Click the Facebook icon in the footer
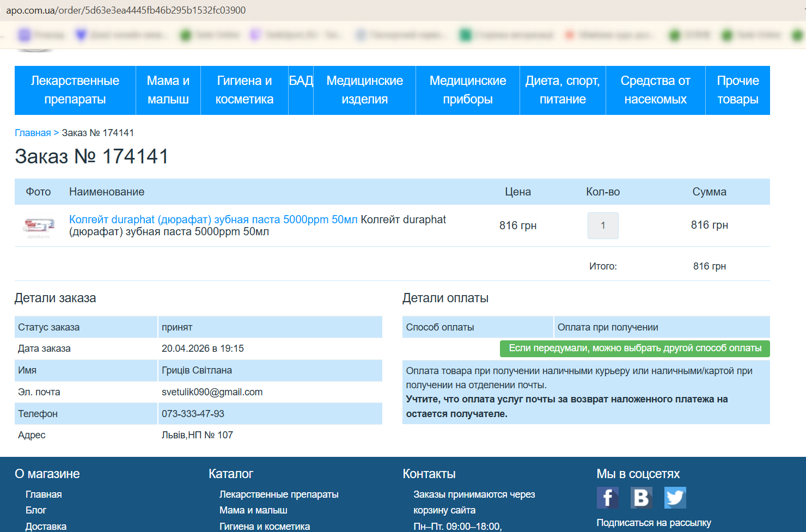 coord(608,498)
